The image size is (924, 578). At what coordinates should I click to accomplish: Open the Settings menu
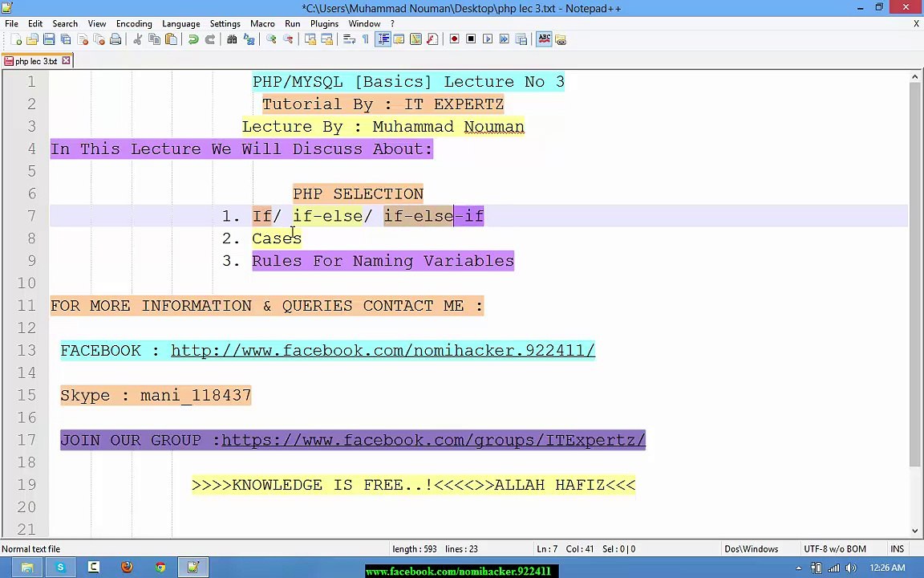(x=225, y=23)
